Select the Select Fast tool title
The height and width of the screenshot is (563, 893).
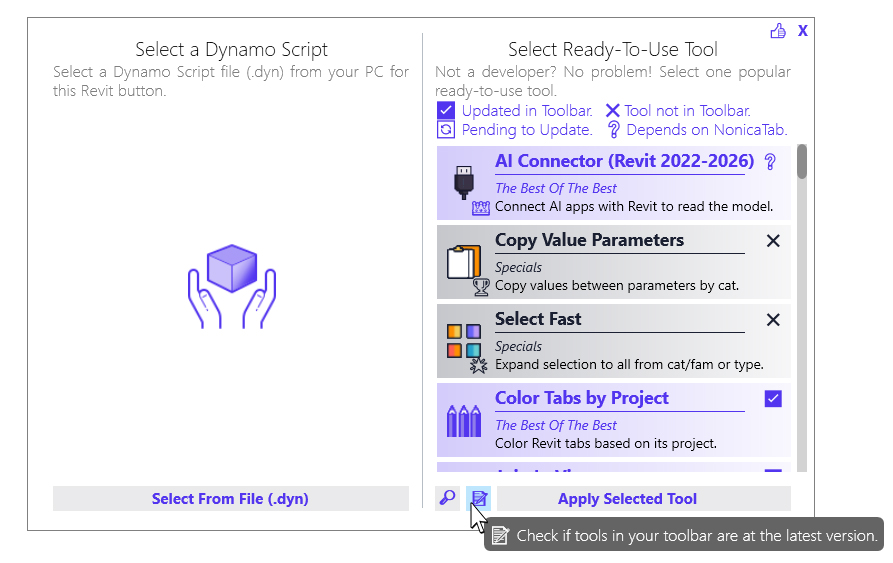click(x=538, y=319)
